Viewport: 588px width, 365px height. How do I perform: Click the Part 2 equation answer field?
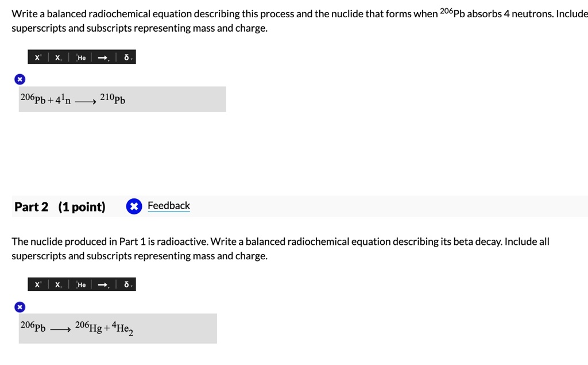point(117,328)
